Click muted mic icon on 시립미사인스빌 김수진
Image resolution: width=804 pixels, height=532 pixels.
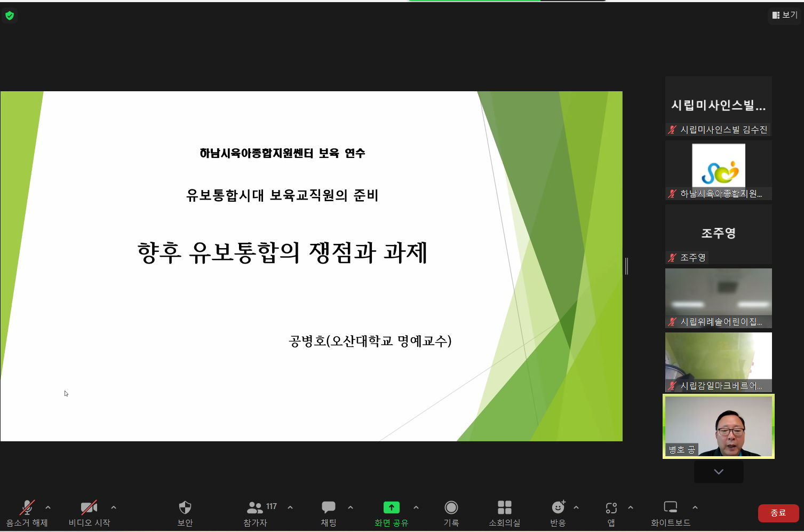coord(672,130)
